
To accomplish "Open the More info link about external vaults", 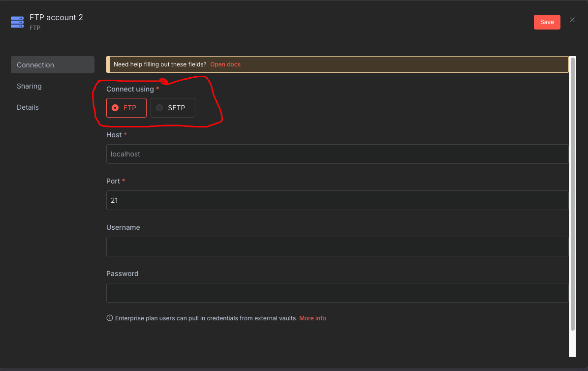I will pos(312,318).
